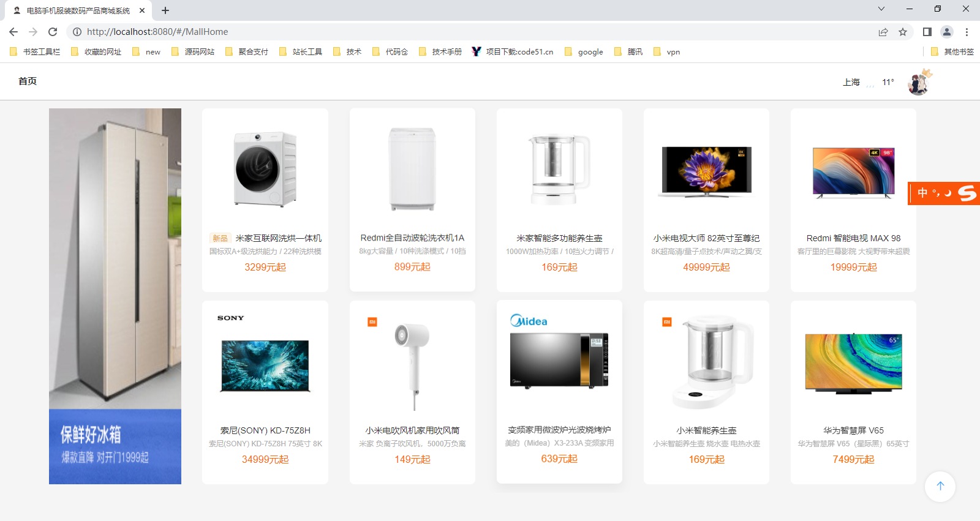Click the 上海 city weather label
Screen dimensions: 980x521
pyautogui.click(x=851, y=82)
